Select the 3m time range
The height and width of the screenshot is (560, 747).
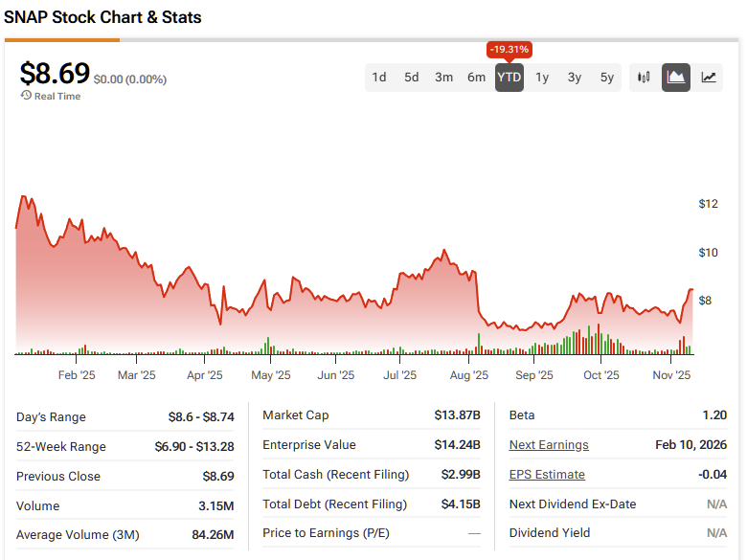click(x=444, y=78)
